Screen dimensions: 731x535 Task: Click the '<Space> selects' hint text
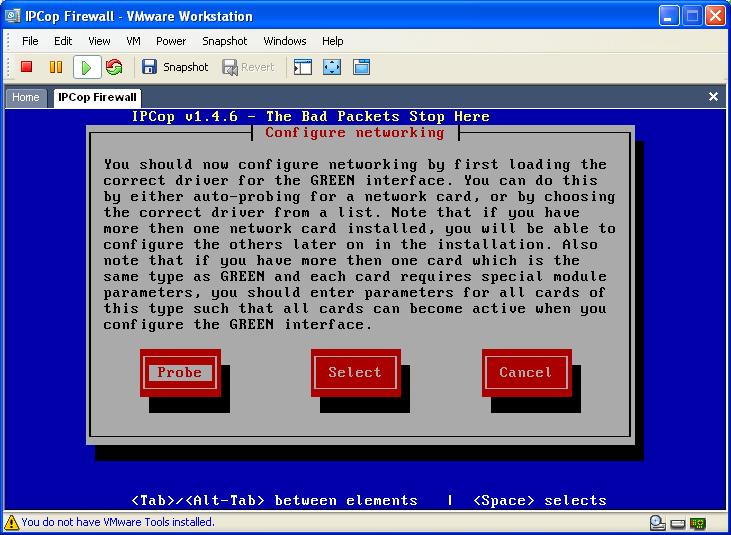point(539,501)
